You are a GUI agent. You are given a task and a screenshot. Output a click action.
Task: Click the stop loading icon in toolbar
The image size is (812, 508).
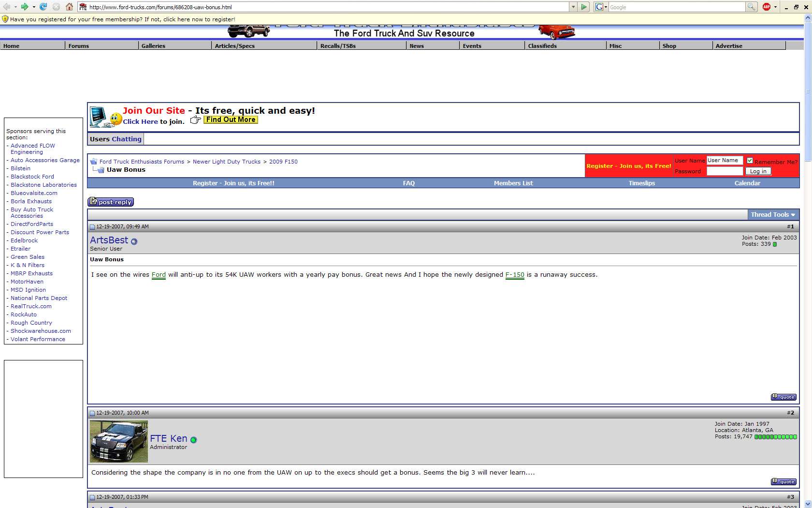[x=56, y=7]
